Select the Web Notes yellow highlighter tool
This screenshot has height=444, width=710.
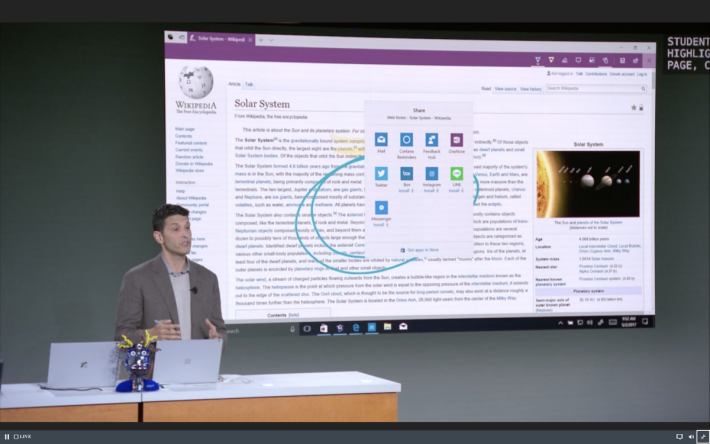[551, 60]
